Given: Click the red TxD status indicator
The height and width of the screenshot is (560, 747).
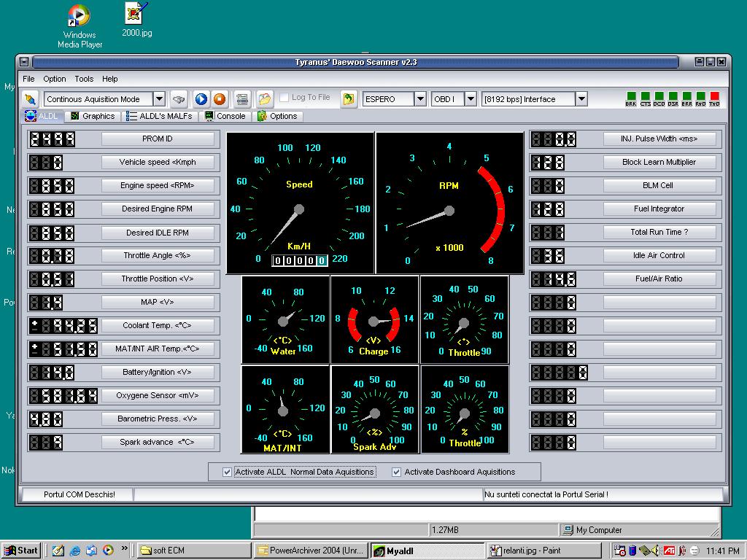Looking at the screenshot, I should tap(714, 96).
